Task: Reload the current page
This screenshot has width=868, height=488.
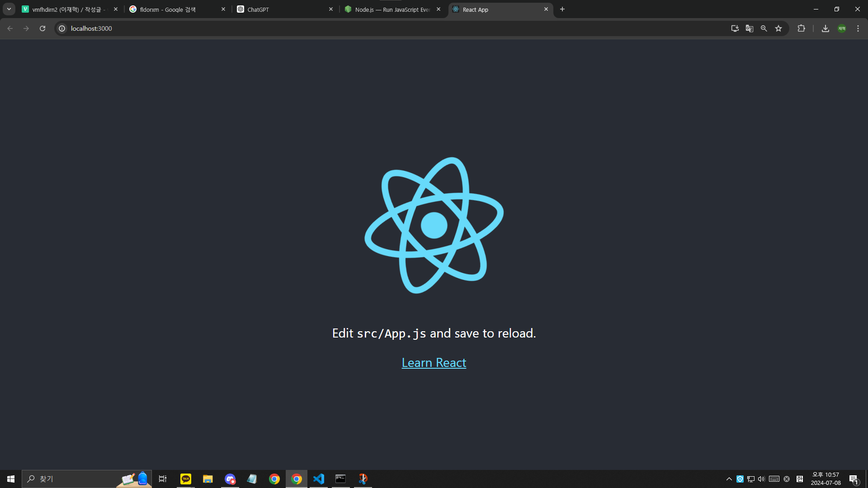Action: (42, 28)
